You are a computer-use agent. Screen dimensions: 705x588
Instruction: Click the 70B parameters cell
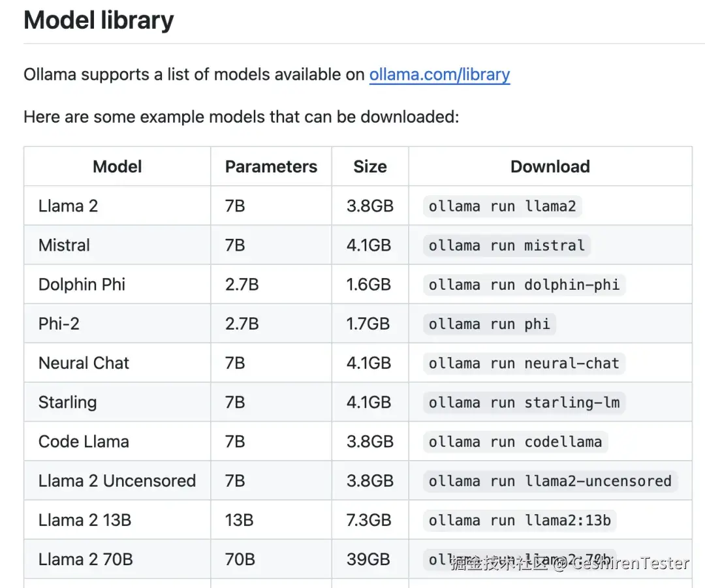click(x=240, y=559)
